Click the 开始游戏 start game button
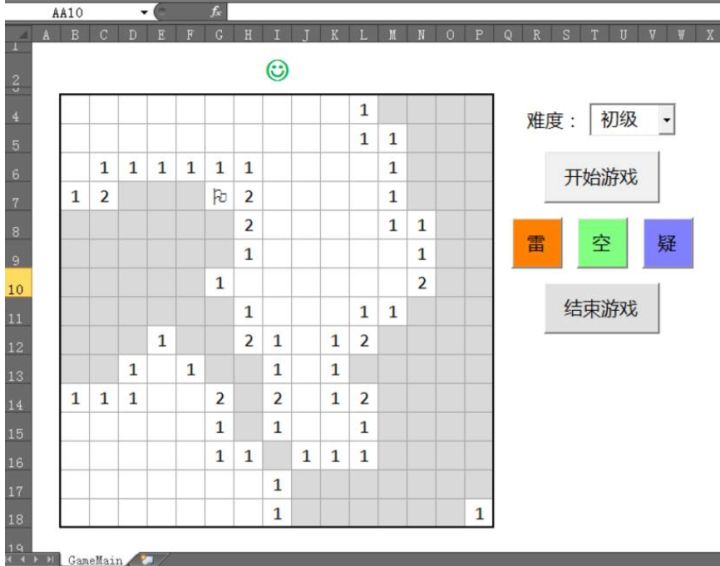 (602, 177)
